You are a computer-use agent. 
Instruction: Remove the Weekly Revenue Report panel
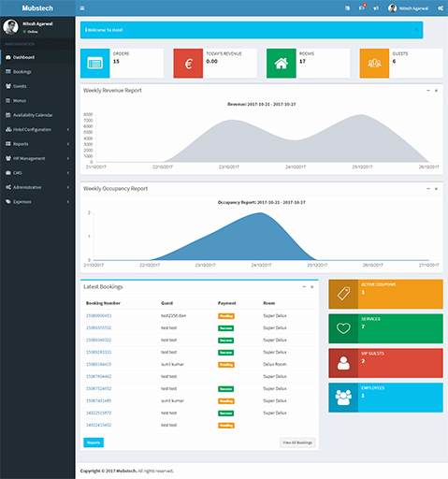click(436, 91)
